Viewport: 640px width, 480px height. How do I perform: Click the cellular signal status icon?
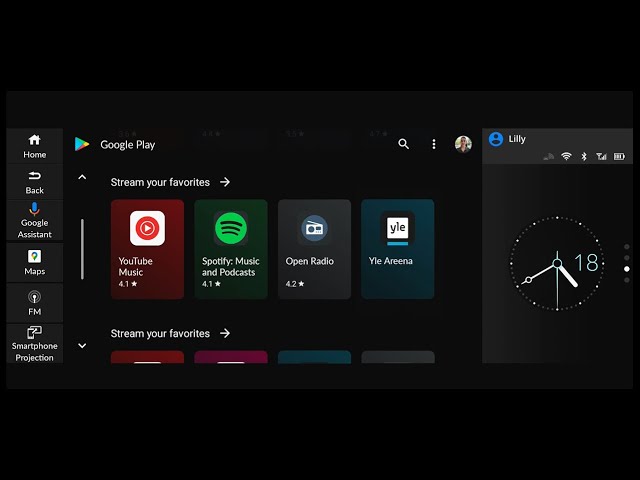pyautogui.click(x=601, y=156)
